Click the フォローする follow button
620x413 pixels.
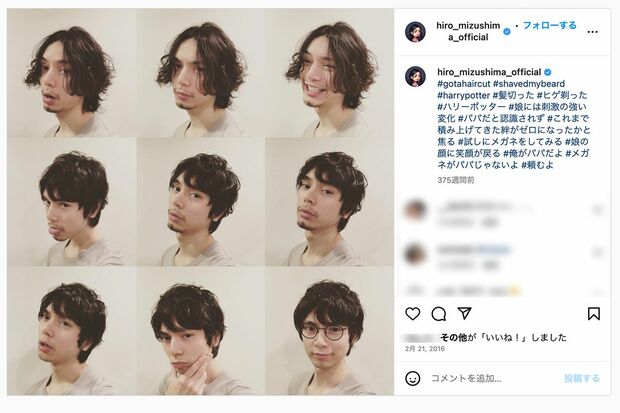point(550,25)
